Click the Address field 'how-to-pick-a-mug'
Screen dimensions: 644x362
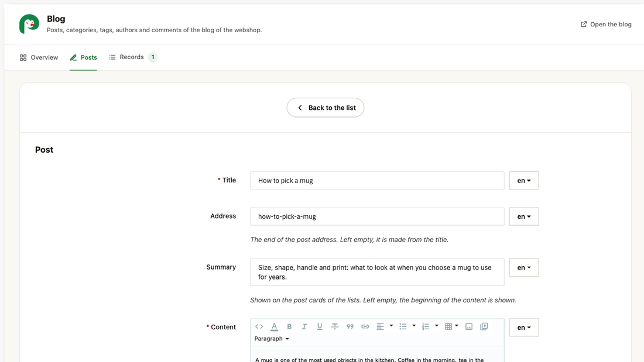click(377, 216)
